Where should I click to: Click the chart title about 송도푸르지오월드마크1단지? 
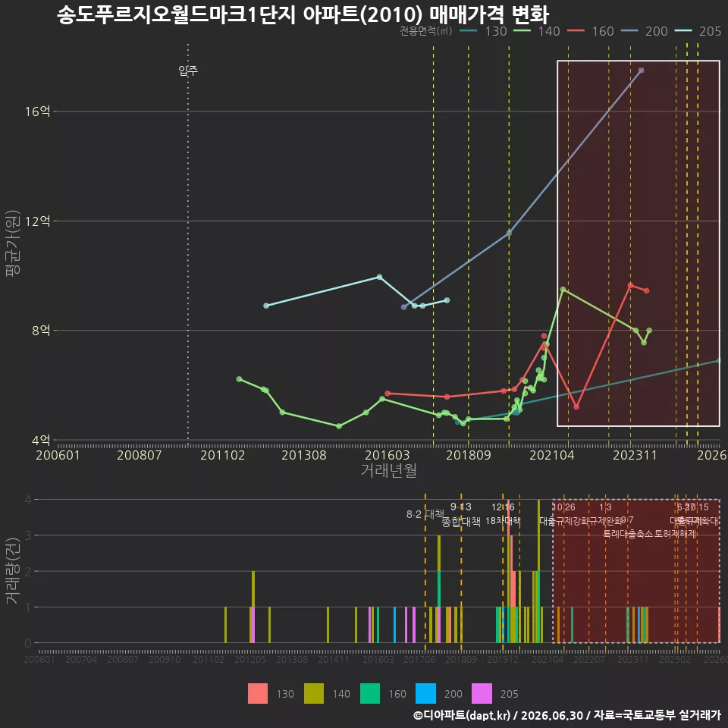[x=303, y=14]
